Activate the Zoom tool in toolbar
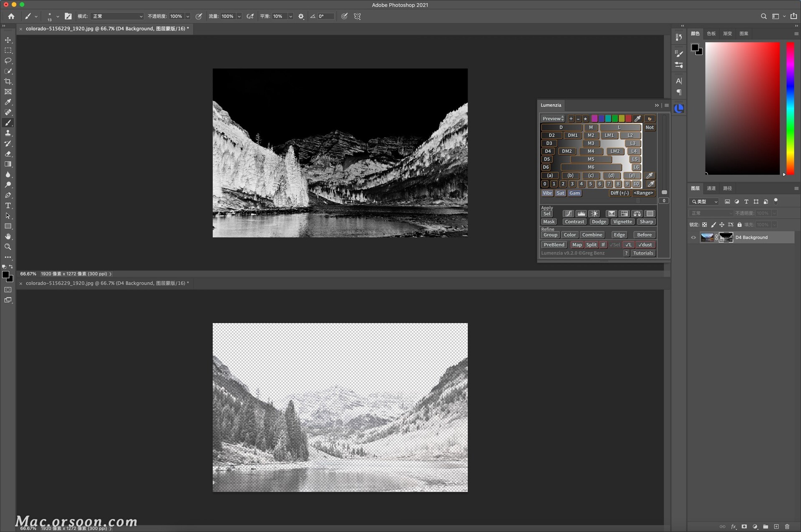Screen dimensions: 801x532 8,247
